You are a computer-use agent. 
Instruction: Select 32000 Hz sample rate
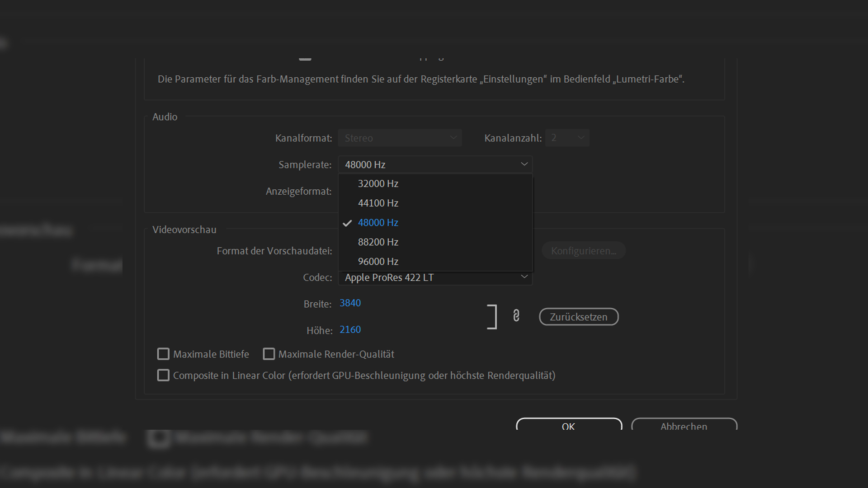pyautogui.click(x=378, y=184)
